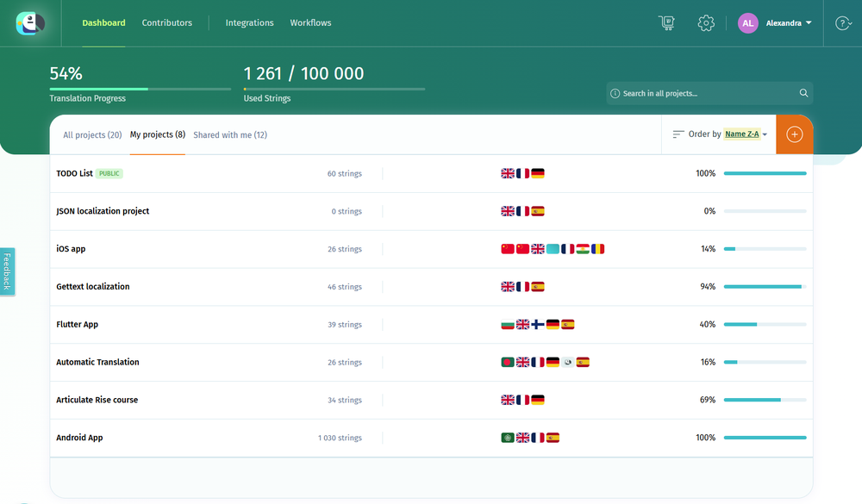Click the PUBLIC badge on TODO List
The width and height of the screenshot is (862, 504).
[109, 174]
